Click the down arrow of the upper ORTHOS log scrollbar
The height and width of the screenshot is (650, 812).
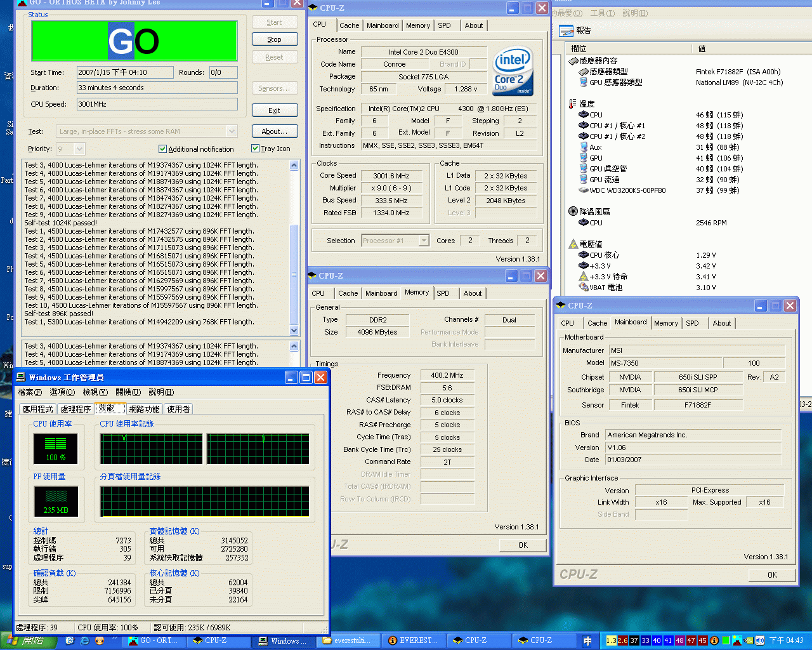tap(294, 330)
